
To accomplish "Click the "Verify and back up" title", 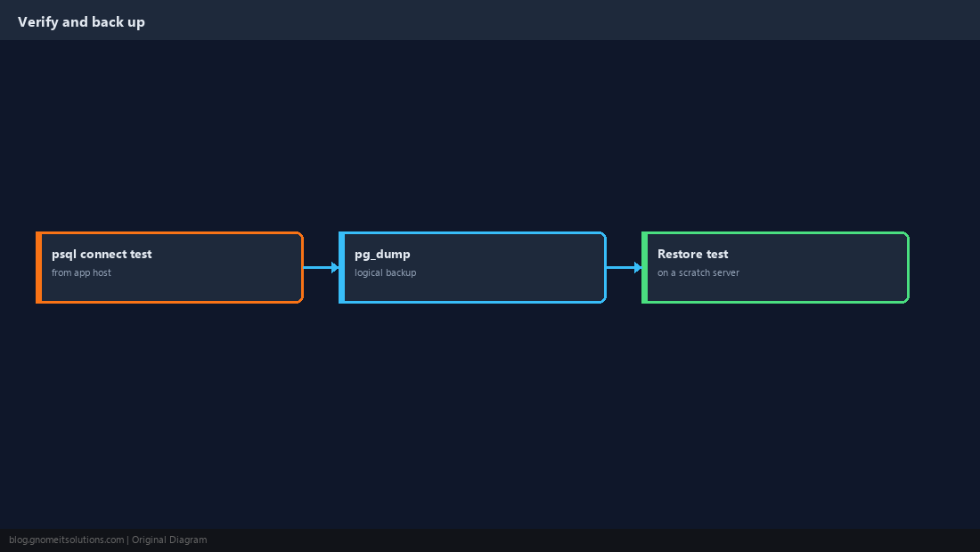I will (x=81, y=22).
